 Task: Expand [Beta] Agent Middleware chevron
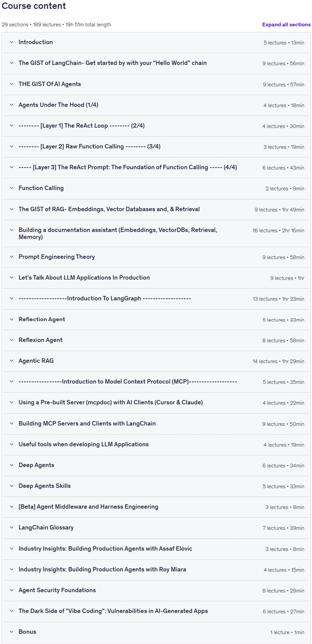click(11, 506)
